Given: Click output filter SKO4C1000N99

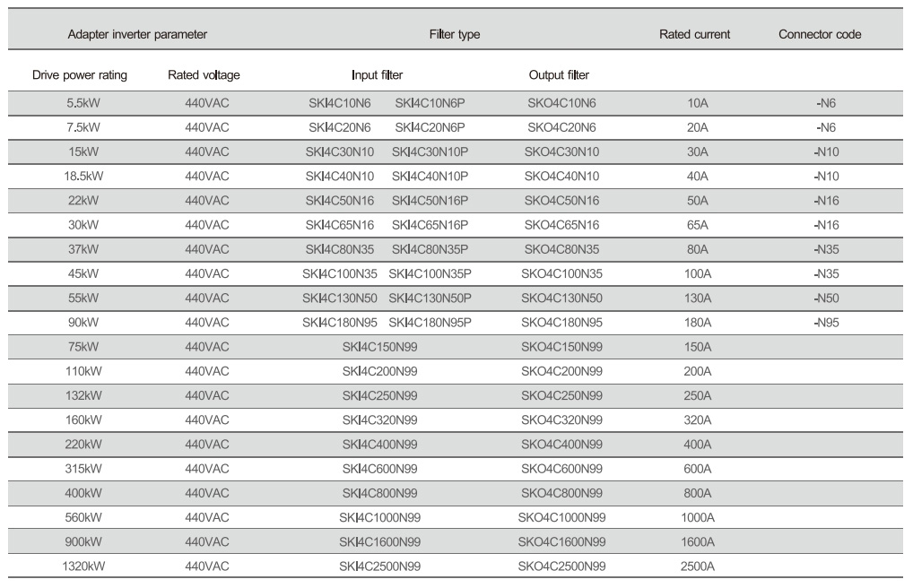Looking at the screenshot, I should (562, 518).
